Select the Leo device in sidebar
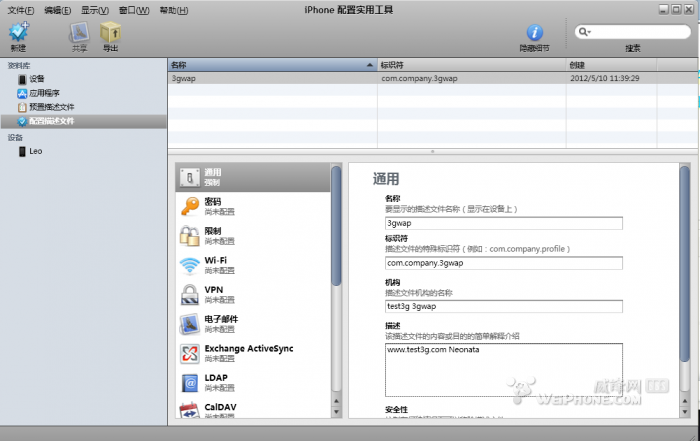 (x=30, y=151)
